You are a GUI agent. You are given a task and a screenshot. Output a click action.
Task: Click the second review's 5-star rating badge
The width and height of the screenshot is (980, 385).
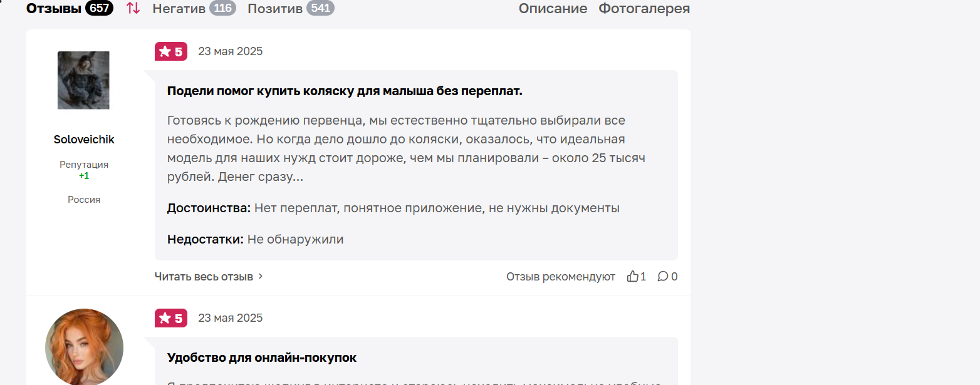[171, 318]
